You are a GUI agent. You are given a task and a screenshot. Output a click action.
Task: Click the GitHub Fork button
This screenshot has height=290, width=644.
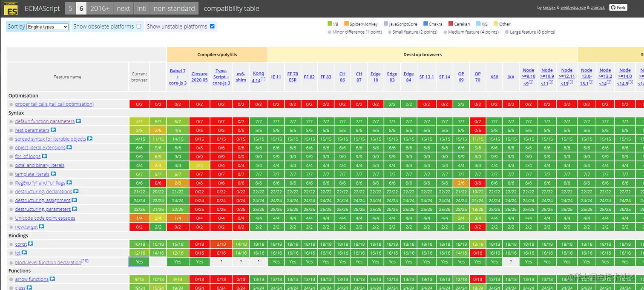click(x=618, y=8)
